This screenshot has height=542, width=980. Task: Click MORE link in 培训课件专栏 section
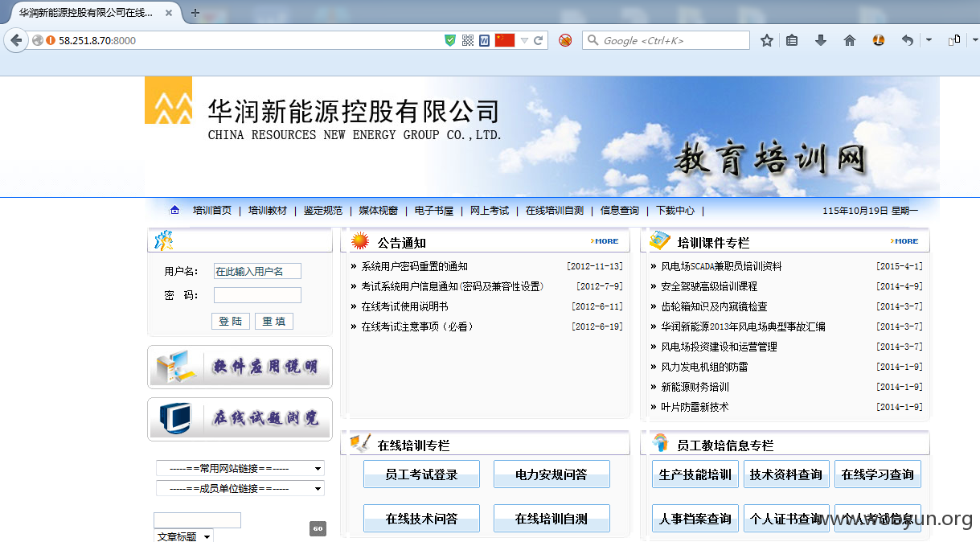[904, 241]
